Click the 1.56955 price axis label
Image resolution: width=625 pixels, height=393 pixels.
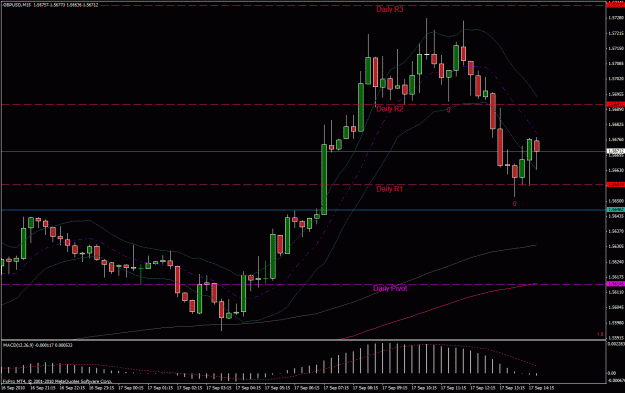pyautogui.click(x=616, y=94)
